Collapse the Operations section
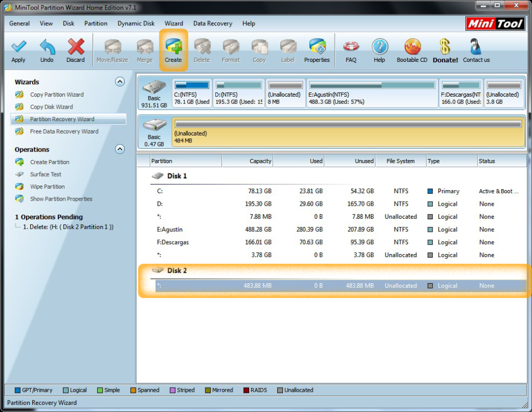532x412 pixels. click(x=120, y=149)
